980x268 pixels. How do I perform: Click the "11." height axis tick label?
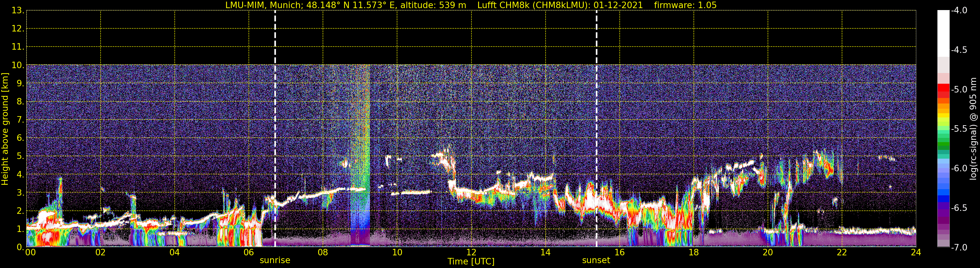18,47
